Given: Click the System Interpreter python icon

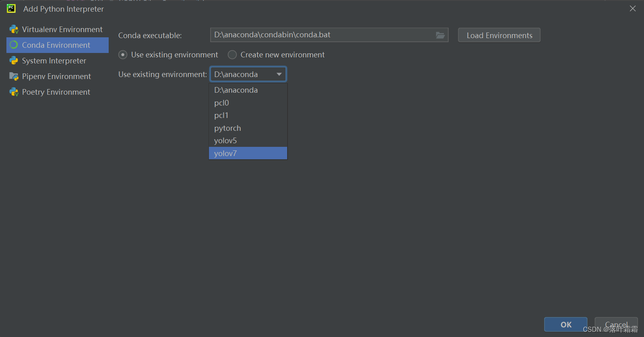Looking at the screenshot, I should (x=14, y=61).
